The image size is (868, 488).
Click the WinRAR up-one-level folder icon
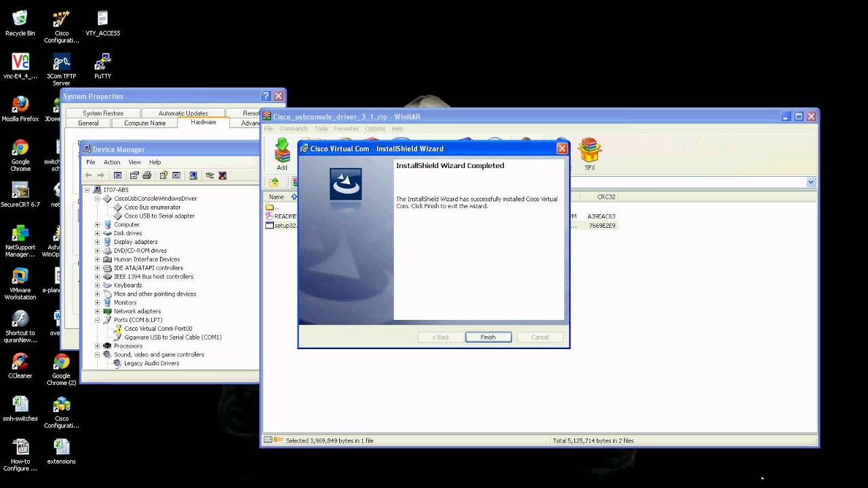click(274, 182)
